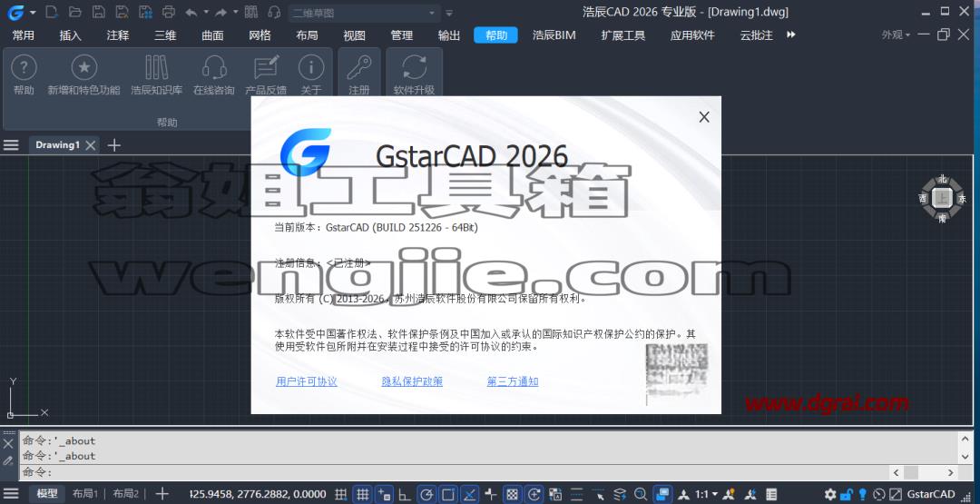
Task: Close the Drawing1 document tab
Action: (91, 145)
